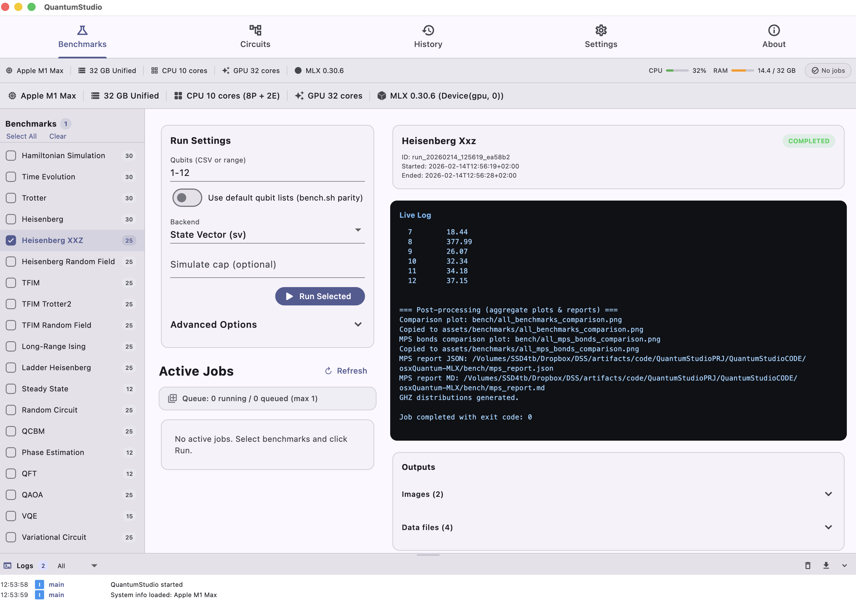This screenshot has height=616, width=856.
Task: Click the History clock icon
Action: (428, 30)
